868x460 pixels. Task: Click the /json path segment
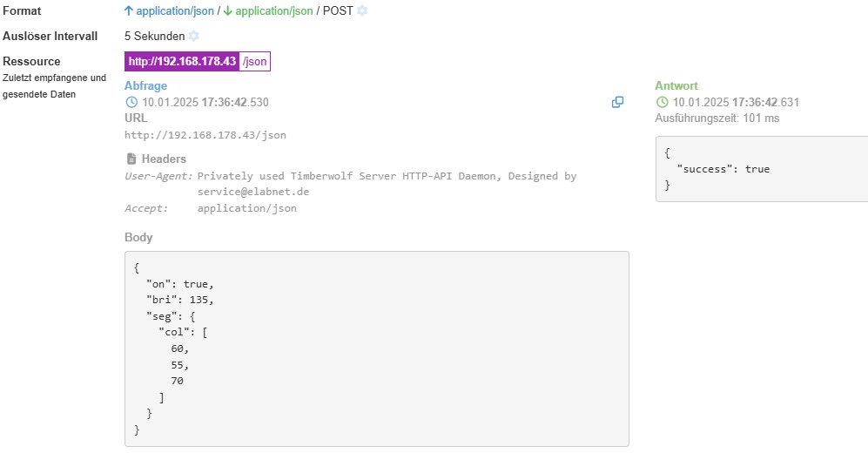click(255, 62)
